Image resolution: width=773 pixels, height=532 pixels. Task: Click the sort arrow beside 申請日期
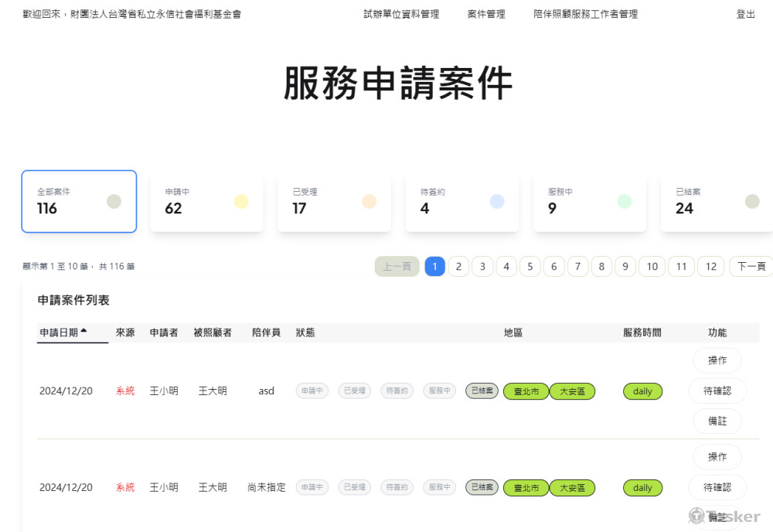tap(83, 331)
